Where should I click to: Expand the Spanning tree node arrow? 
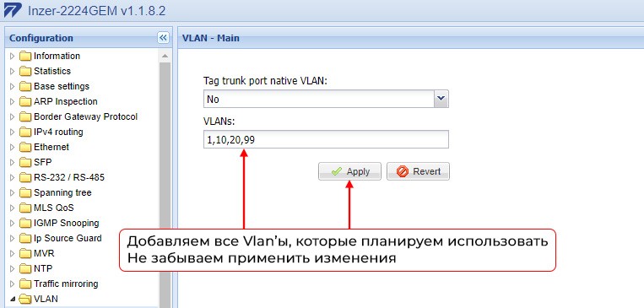click(12, 192)
